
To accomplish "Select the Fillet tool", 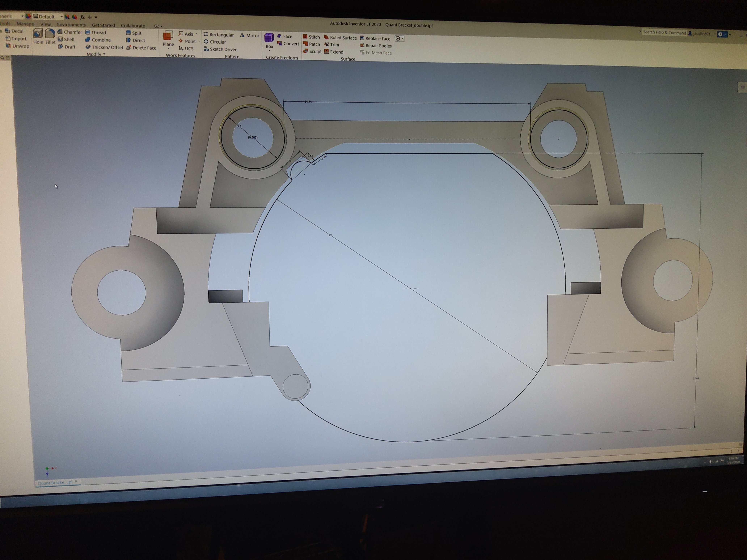I will pos(50,37).
